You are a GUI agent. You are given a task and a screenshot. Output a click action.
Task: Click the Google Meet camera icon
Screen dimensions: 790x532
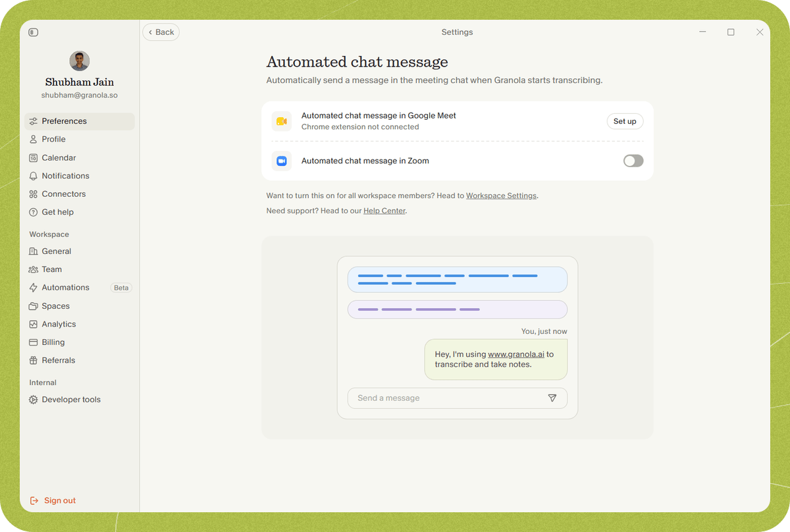pyautogui.click(x=282, y=121)
